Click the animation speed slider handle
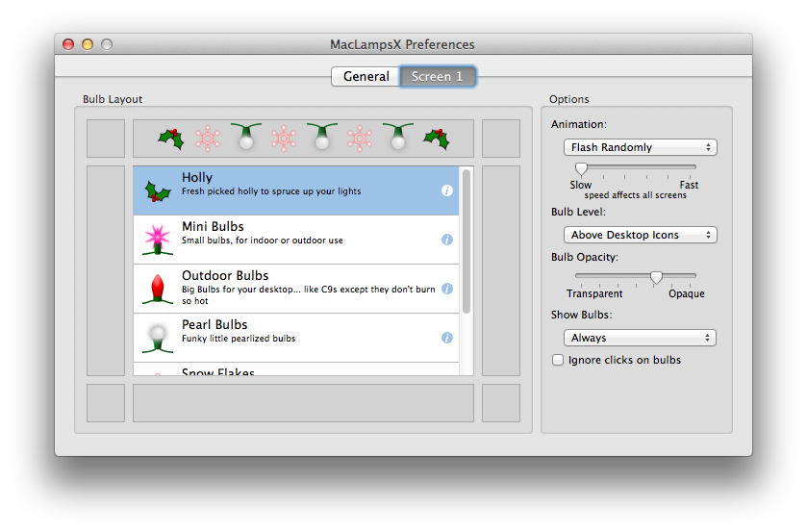The height and width of the screenshot is (532, 807). 581,169
